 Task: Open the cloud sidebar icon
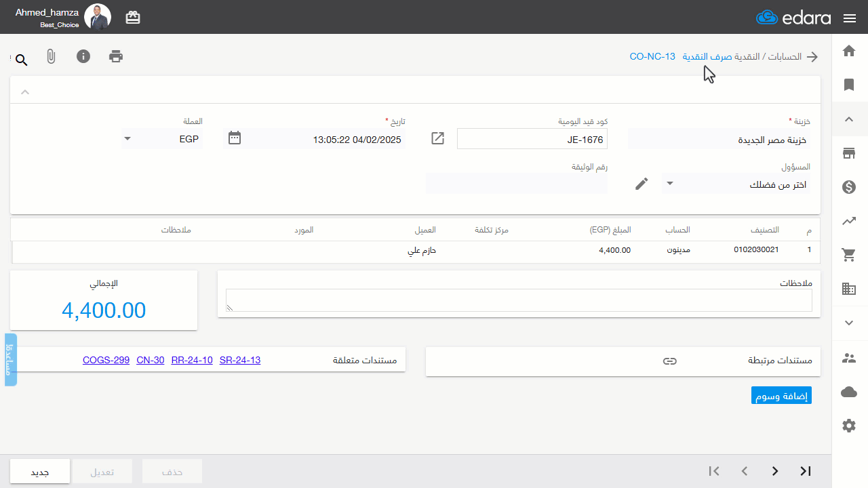point(849,392)
